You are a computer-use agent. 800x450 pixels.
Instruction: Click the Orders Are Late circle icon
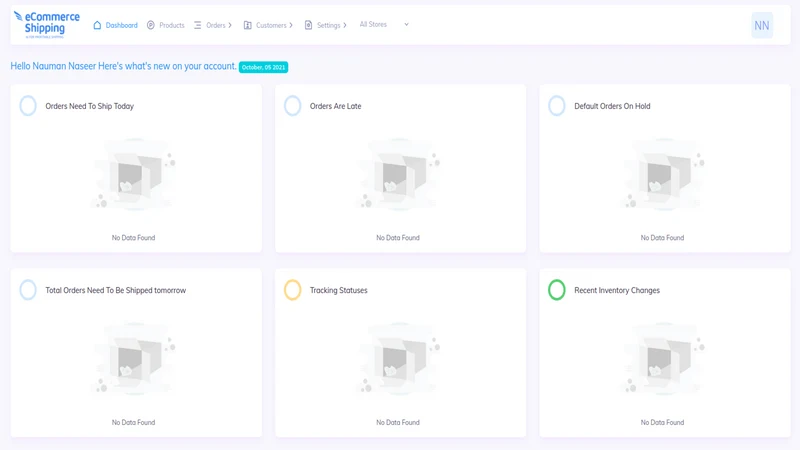[292, 106]
